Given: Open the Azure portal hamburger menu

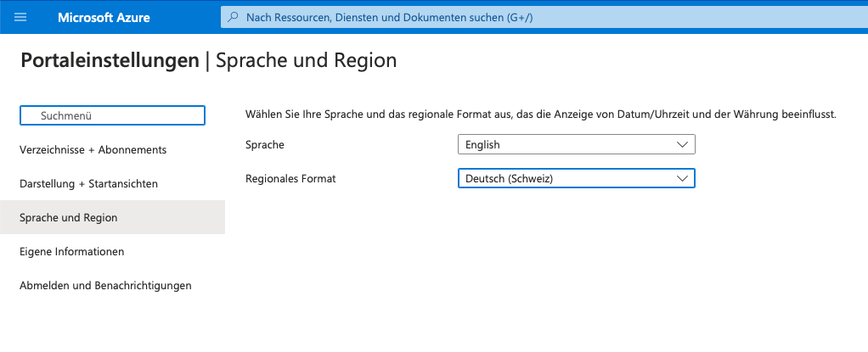Looking at the screenshot, I should (20, 17).
